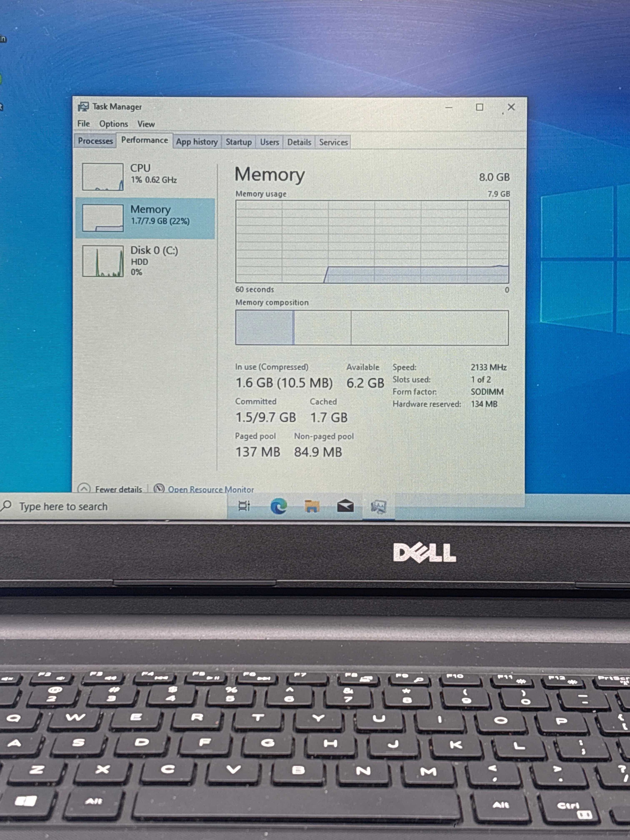Viewport: 630px width, 840px height.
Task: Select the Memory sidebar entry
Action: click(145, 218)
